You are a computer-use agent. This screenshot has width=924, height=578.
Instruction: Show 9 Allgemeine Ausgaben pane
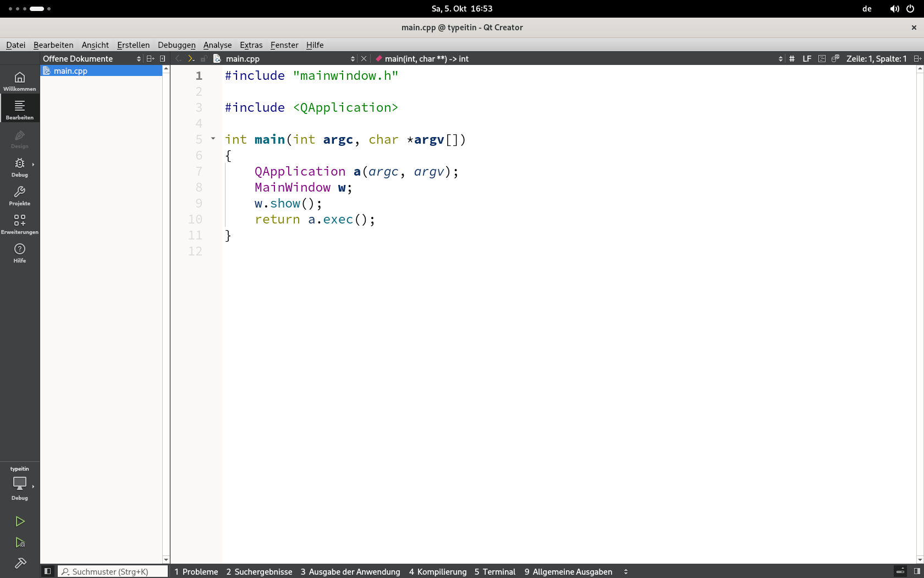pyautogui.click(x=568, y=571)
